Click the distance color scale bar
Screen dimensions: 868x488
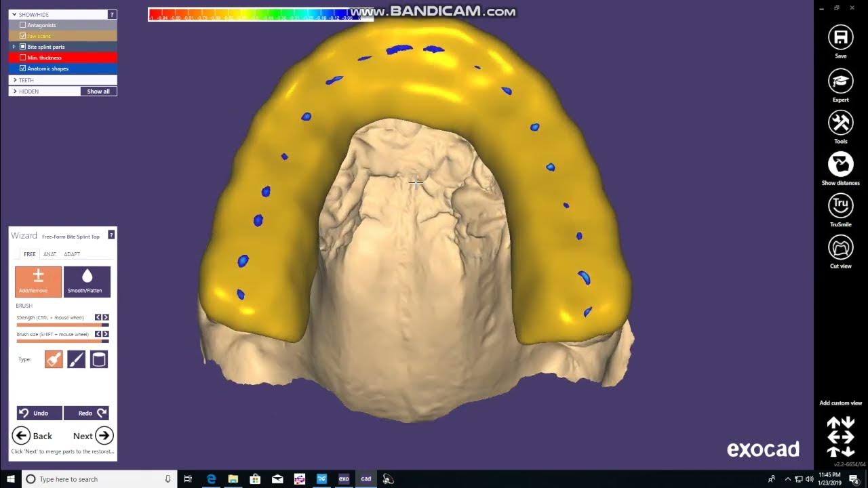[260, 14]
